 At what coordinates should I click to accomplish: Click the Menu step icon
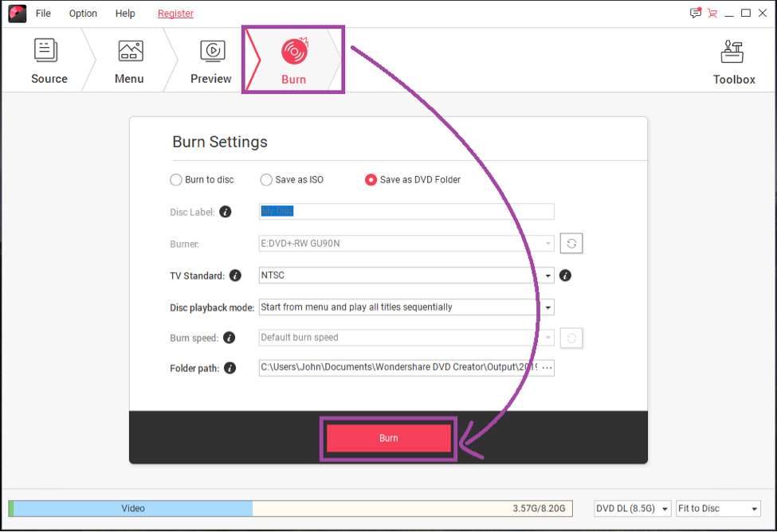click(130, 51)
